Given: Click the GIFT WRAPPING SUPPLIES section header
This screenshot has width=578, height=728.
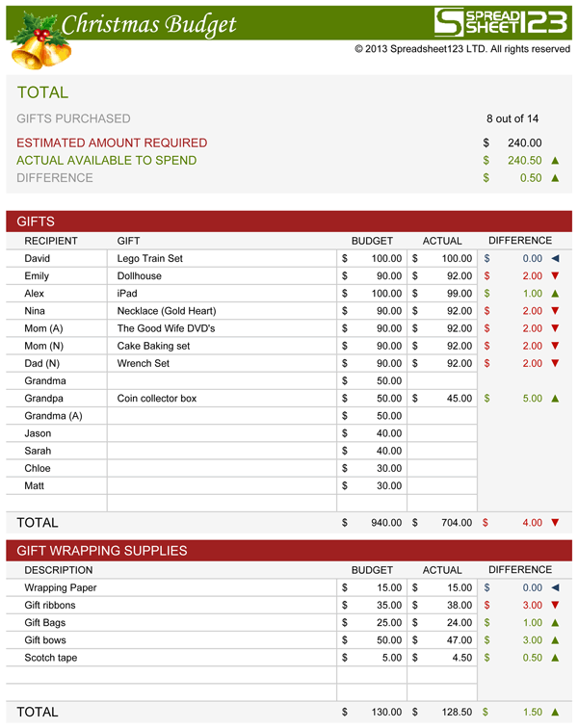Looking at the screenshot, I should pyautogui.click(x=289, y=551).
